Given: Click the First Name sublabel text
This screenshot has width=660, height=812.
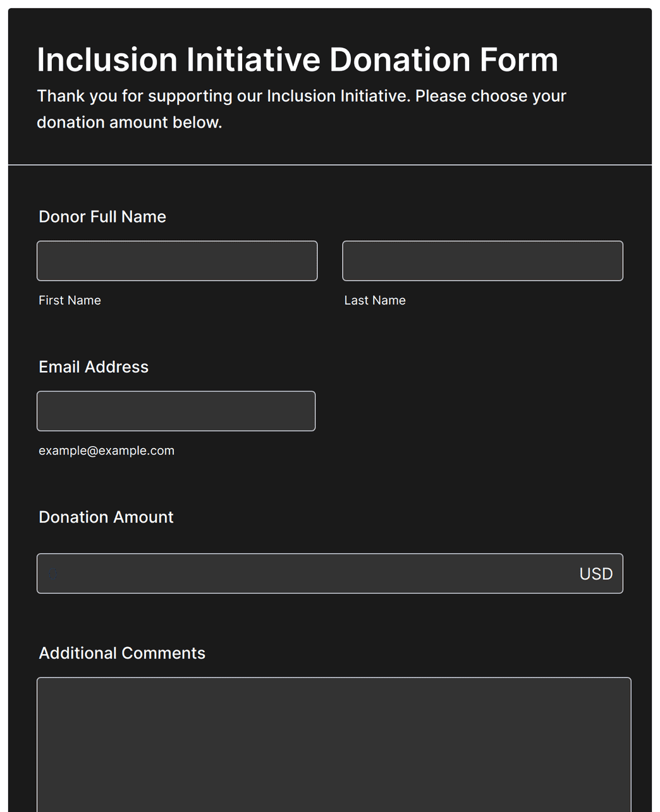Looking at the screenshot, I should pyautogui.click(x=70, y=301).
